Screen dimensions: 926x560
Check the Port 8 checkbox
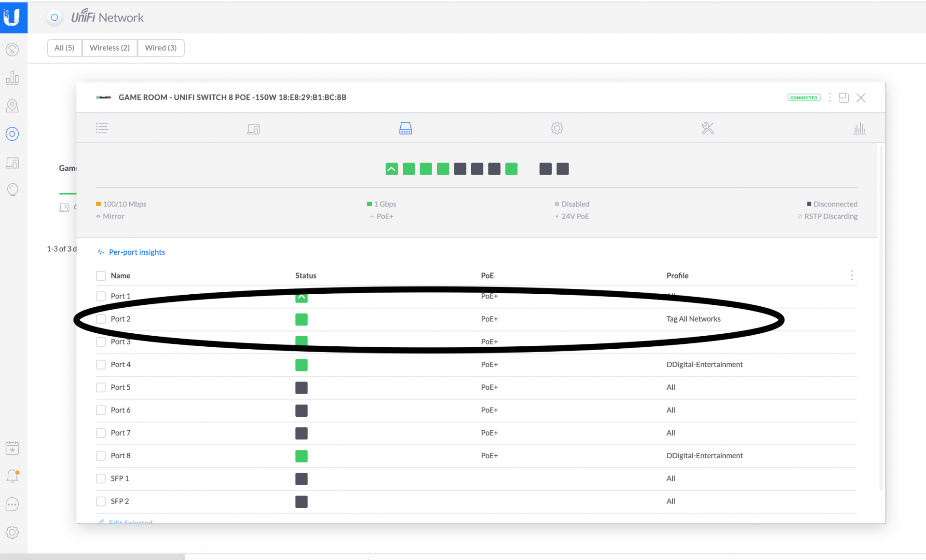point(101,456)
